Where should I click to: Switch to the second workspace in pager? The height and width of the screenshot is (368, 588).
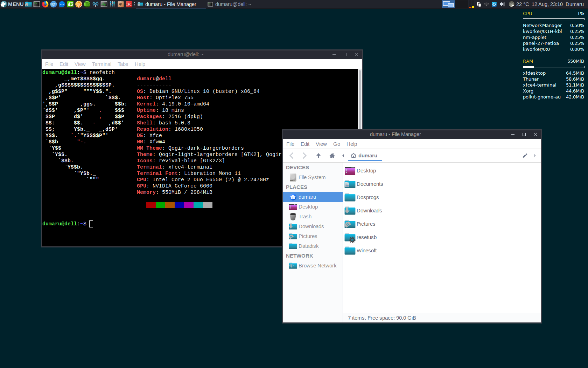(x=462, y=4)
